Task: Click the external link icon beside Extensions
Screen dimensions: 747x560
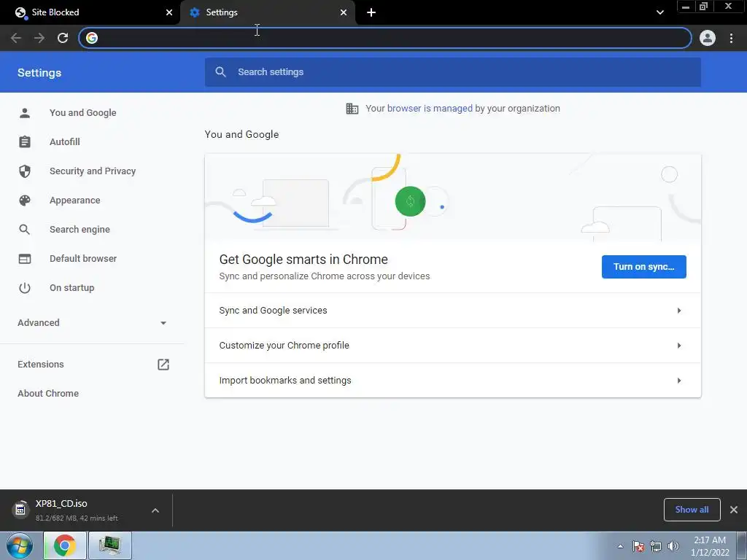Action: [163, 365]
